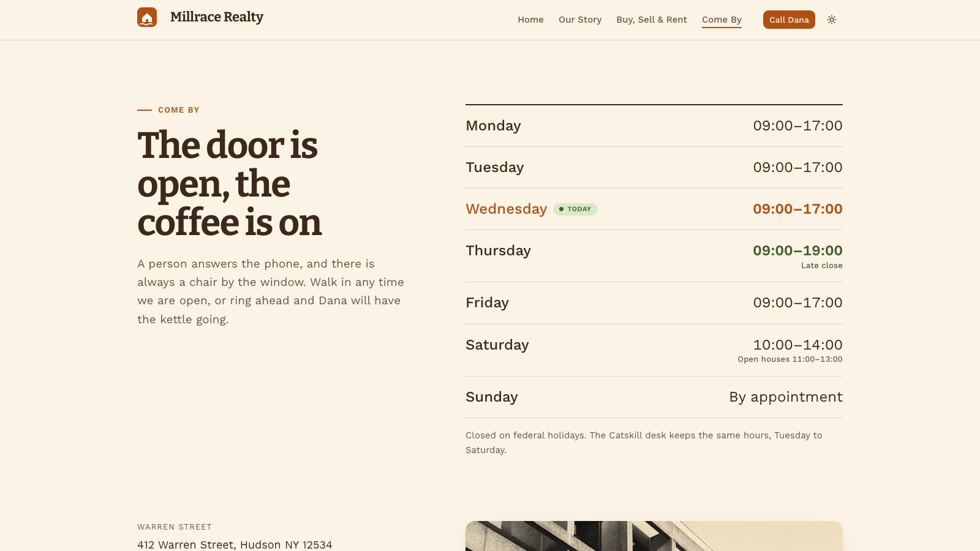980x551 pixels.
Task: Click the Open houses 11:00–13:00 note
Action: coord(790,359)
